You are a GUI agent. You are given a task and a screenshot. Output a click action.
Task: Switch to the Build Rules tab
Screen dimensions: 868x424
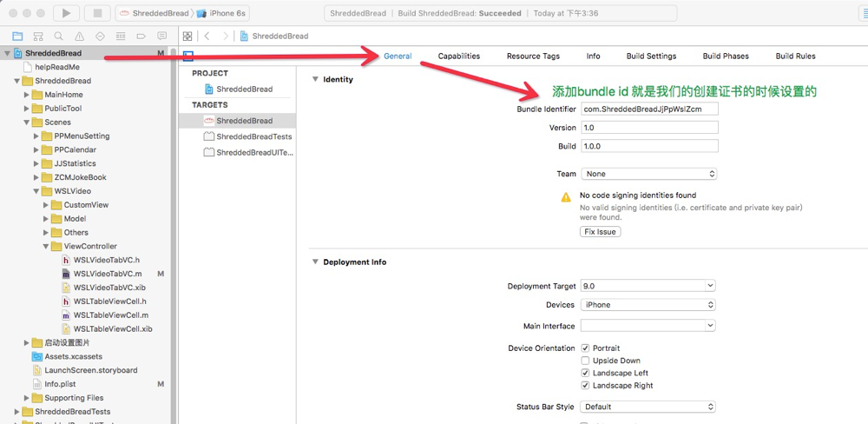click(x=795, y=56)
